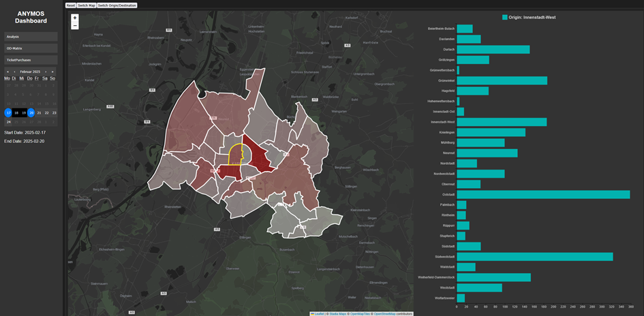This screenshot has height=316, width=644.
Task: Click the Nordstadt axis label
Action: pos(446,163)
